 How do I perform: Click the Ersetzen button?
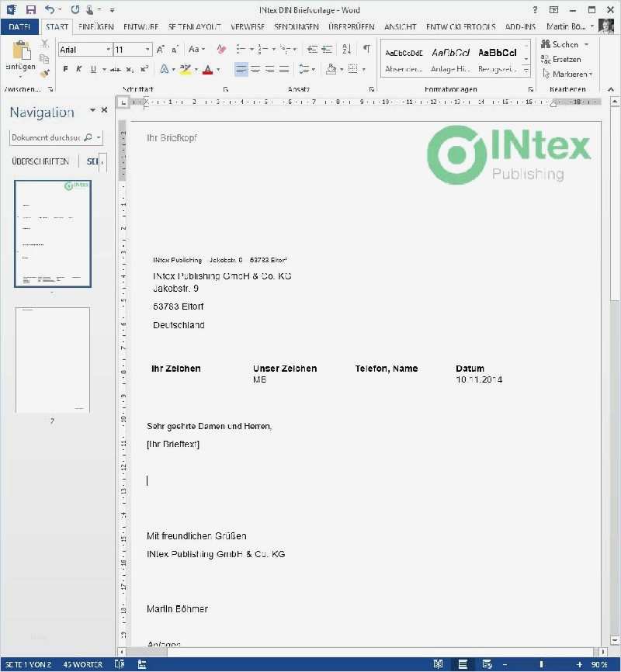(561, 59)
